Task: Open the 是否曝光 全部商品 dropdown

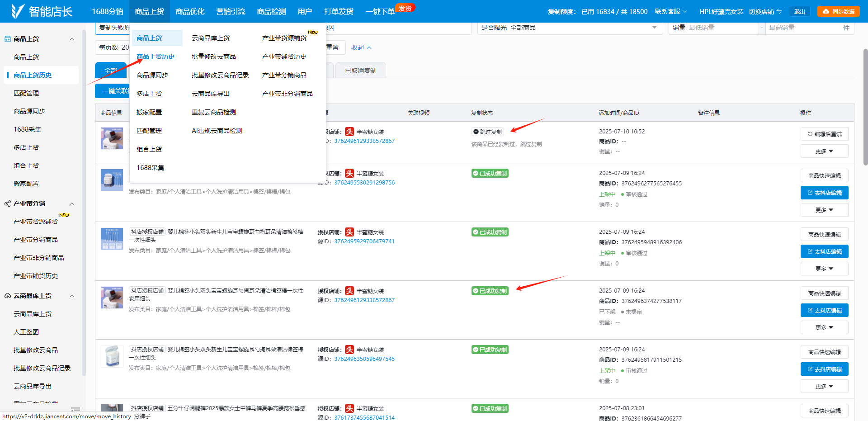Action: click(570, 28)
